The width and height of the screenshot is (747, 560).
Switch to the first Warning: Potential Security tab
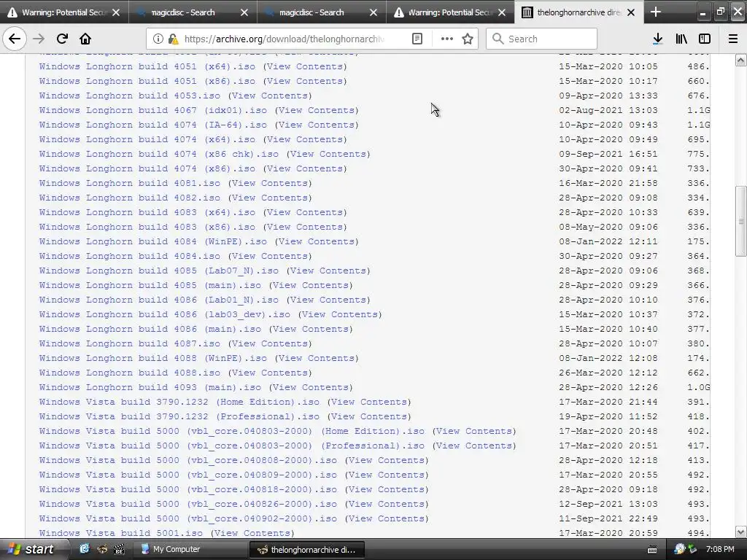tap(57, 12)
